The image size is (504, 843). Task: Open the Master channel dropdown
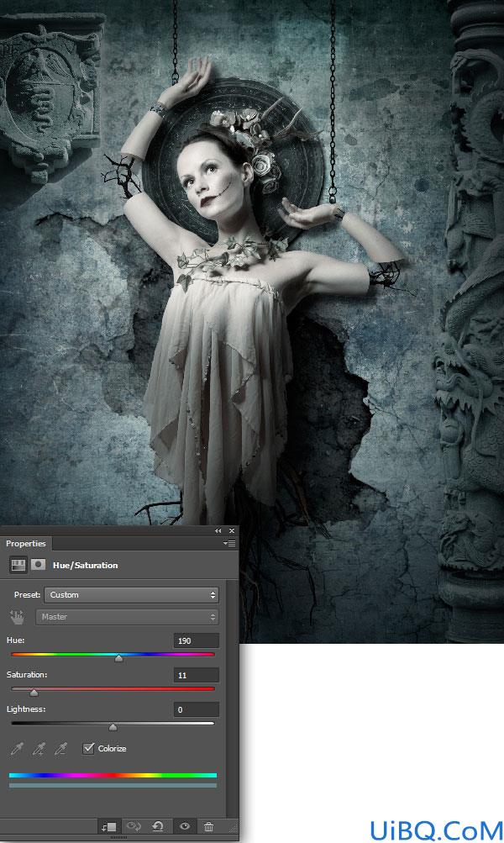pyautogui.click(x=127, y=617)
